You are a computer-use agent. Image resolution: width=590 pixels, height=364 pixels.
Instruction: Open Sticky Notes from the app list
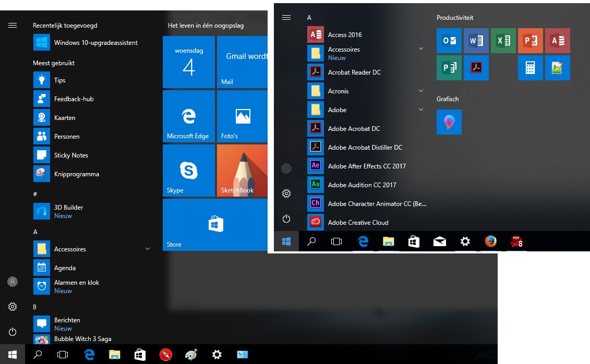(x=71, y=155)
